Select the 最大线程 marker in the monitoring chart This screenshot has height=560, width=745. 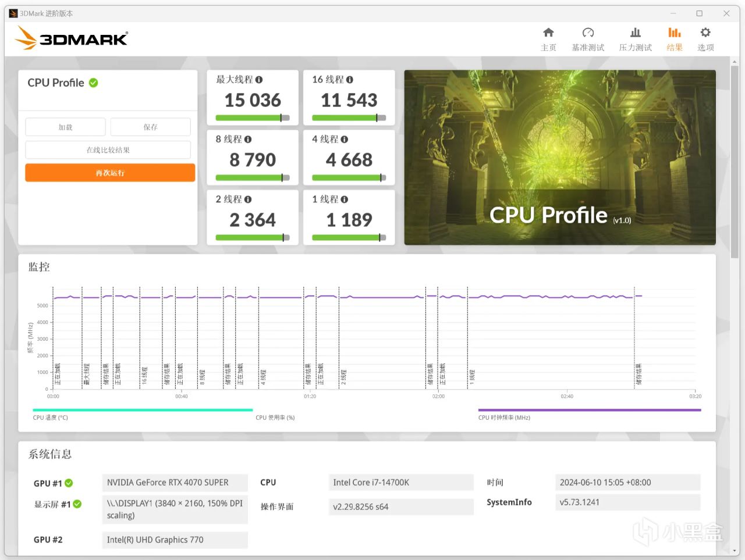pos(87,374)
